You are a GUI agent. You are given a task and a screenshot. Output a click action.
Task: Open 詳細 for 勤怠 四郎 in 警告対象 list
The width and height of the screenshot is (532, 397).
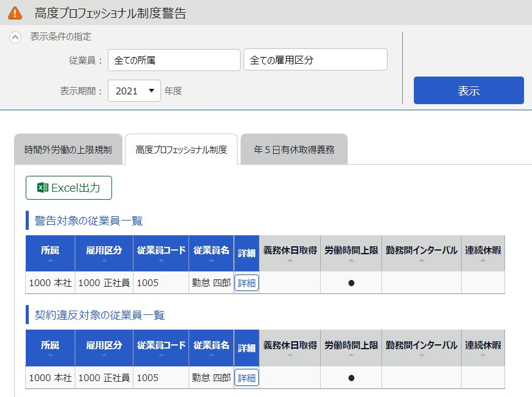(x=246, y=283)
